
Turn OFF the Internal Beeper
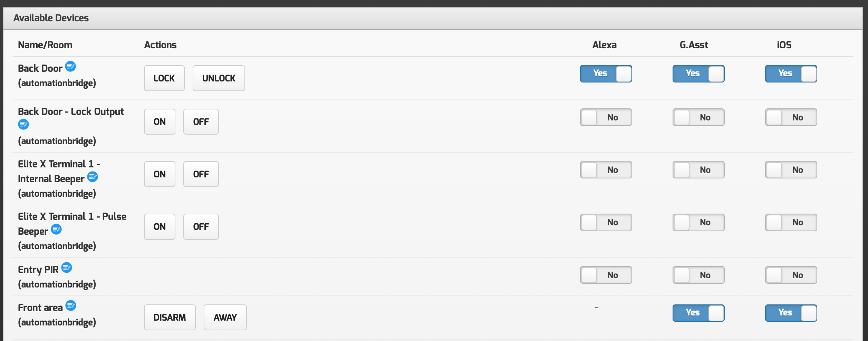[201, 174]
